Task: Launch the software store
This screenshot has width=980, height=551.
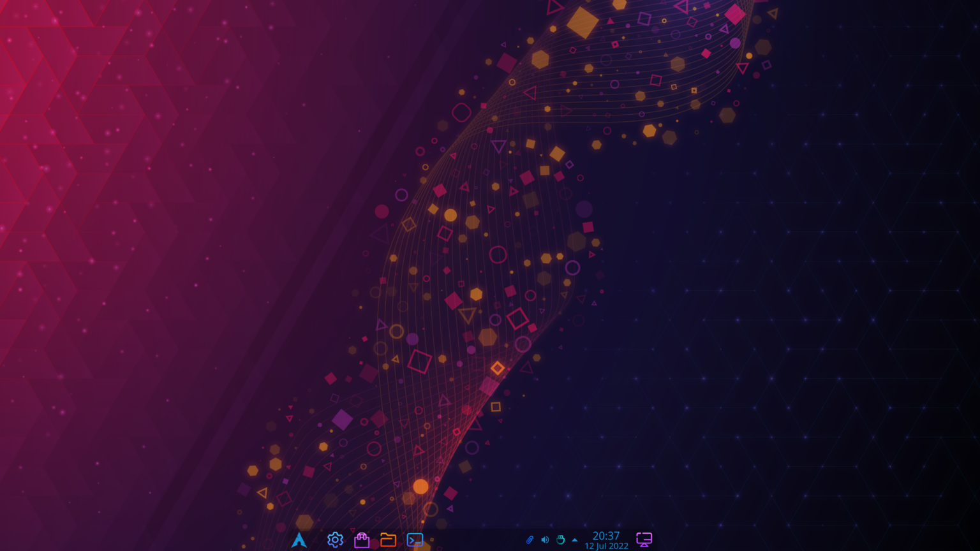Action: tap(361, 540)
